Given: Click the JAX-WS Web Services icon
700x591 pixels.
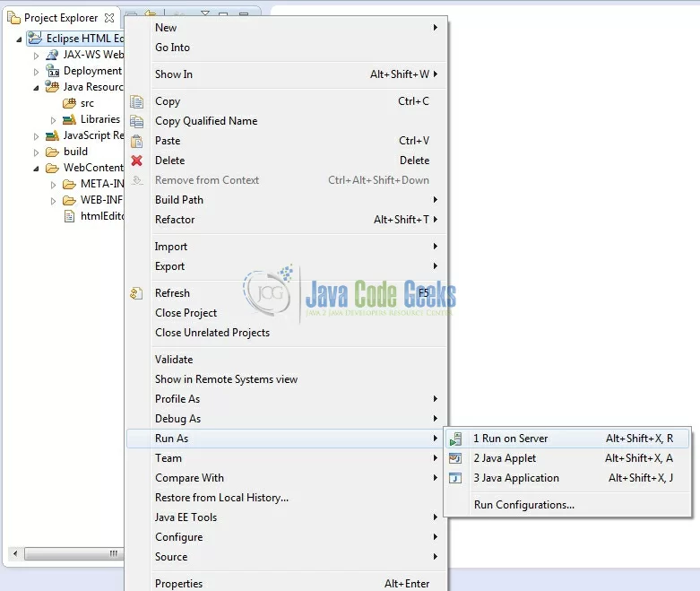Looking at the screenshot, I should tap(52, 55).
